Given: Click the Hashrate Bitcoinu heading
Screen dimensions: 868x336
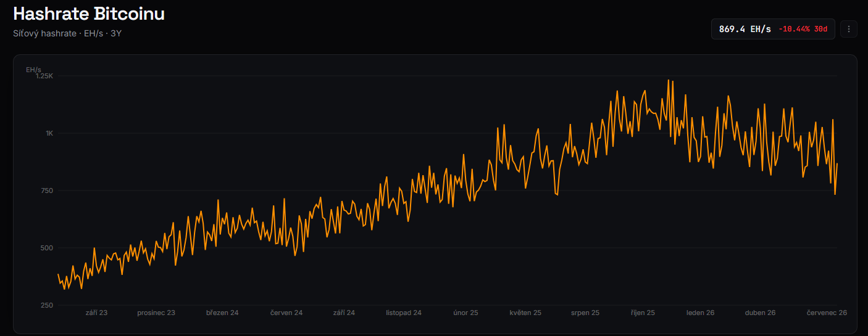Looking at the screenshot, I should click(x=89, y=14).
